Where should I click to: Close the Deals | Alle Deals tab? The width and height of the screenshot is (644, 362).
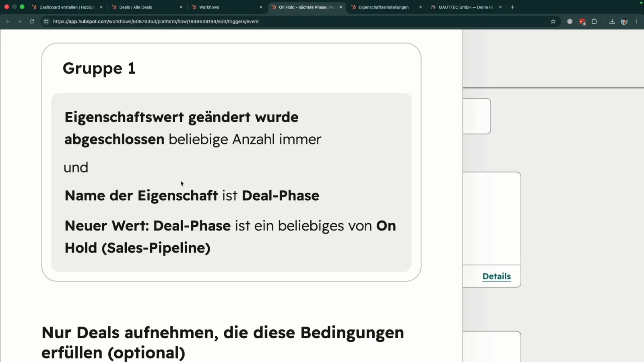pyautogui.click(x=181, y=7)
